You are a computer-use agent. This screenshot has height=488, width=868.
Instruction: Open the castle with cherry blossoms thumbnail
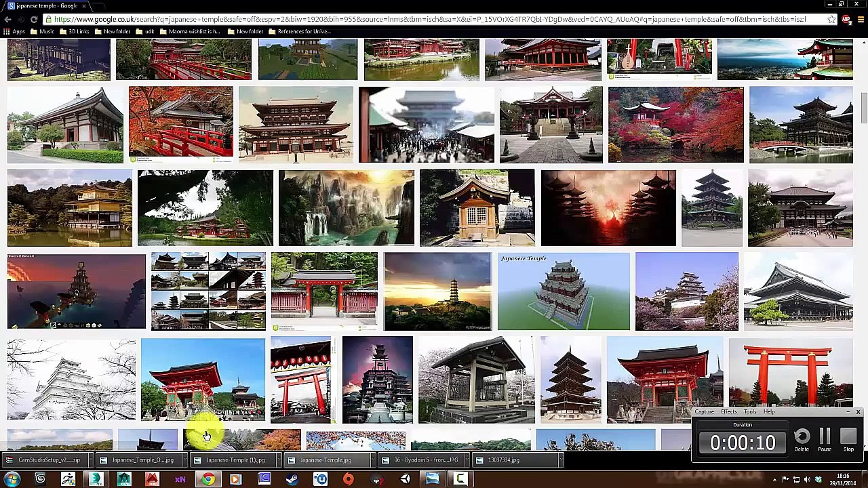(x=687, y=291)
